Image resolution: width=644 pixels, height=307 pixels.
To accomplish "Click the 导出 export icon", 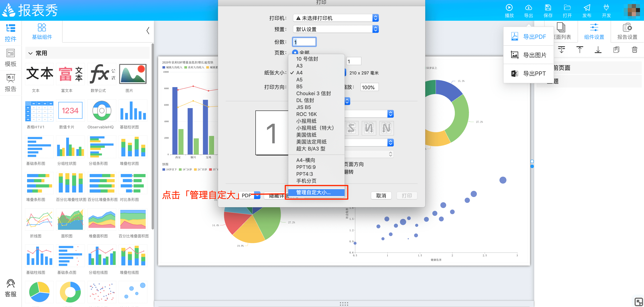I will (x=528, y=7).
